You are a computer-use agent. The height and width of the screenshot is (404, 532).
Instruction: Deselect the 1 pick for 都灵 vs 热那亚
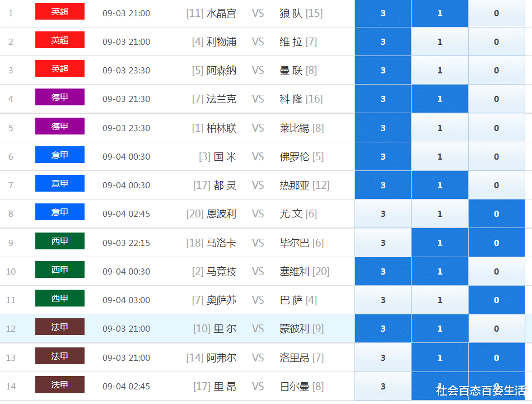pos(440,185)
